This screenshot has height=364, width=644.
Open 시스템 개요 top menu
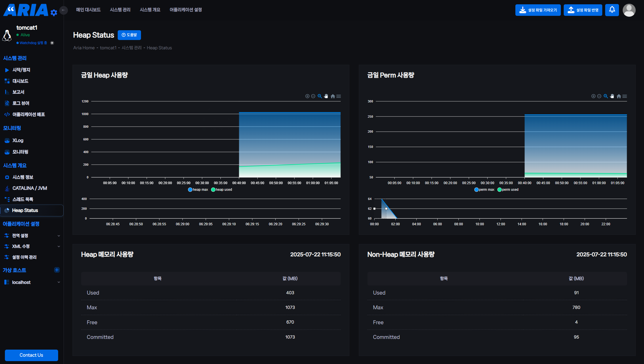(150, 10)
